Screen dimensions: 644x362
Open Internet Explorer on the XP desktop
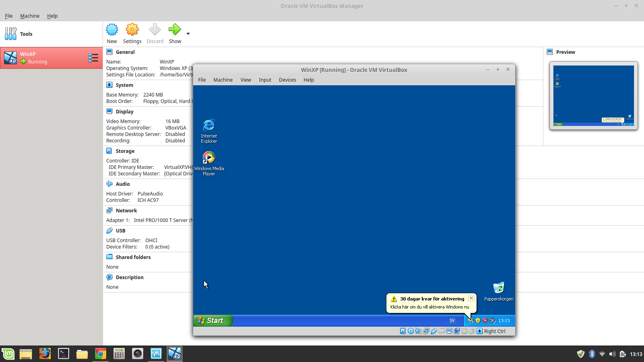coord(209,125)
